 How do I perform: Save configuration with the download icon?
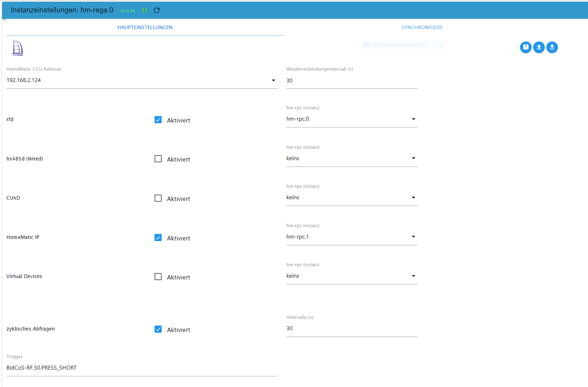coord(552,47)
